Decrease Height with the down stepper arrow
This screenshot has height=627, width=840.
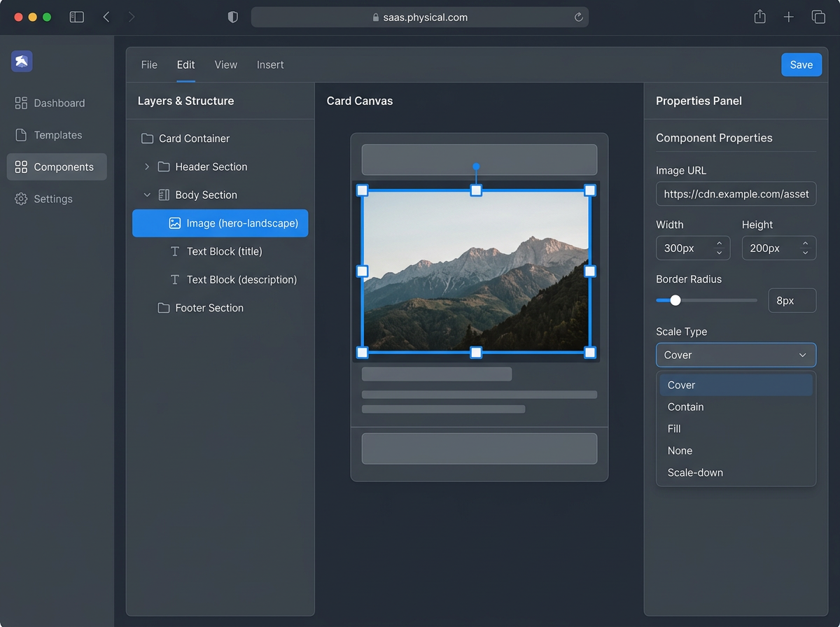coord(806,253)
